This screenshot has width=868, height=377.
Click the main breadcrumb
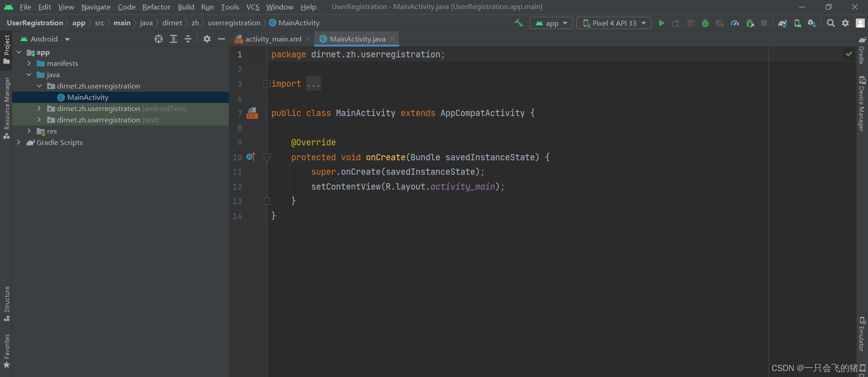[122, 23]
